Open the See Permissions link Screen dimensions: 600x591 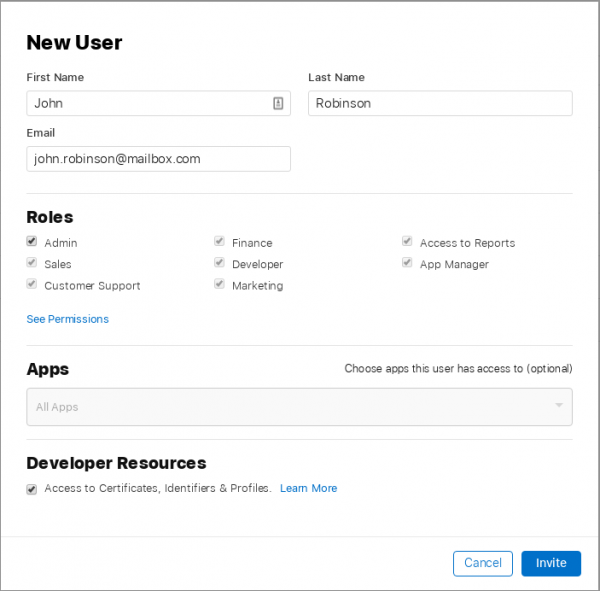point(67,319)
